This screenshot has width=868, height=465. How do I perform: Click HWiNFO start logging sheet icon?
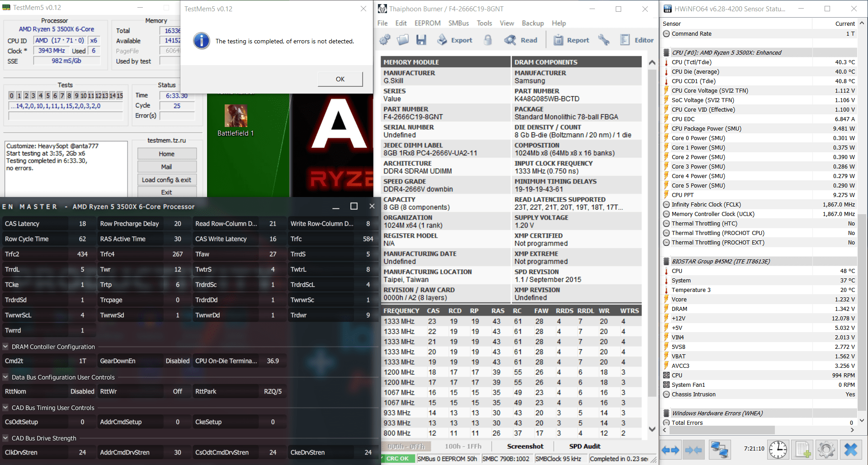803,450
